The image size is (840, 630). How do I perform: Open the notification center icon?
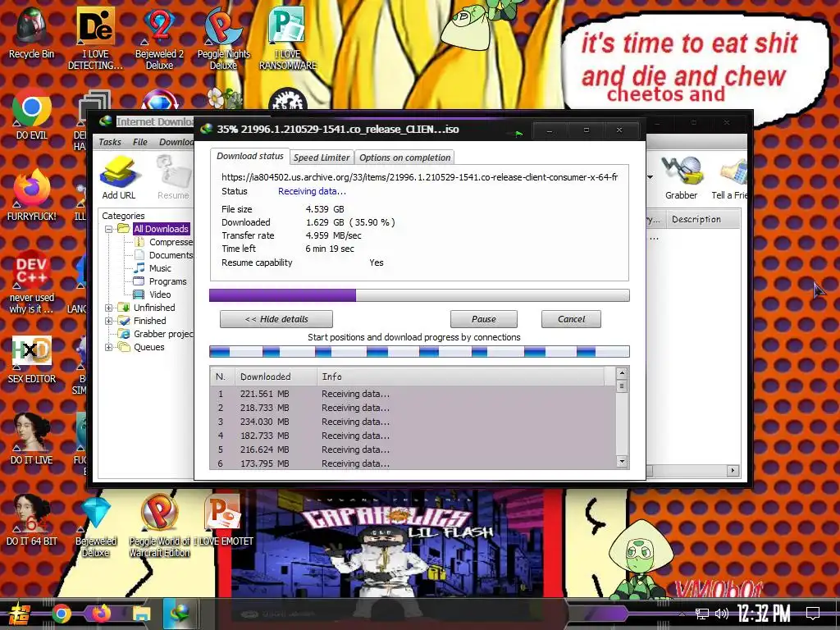pyautogui.click(x=813, y=614)
